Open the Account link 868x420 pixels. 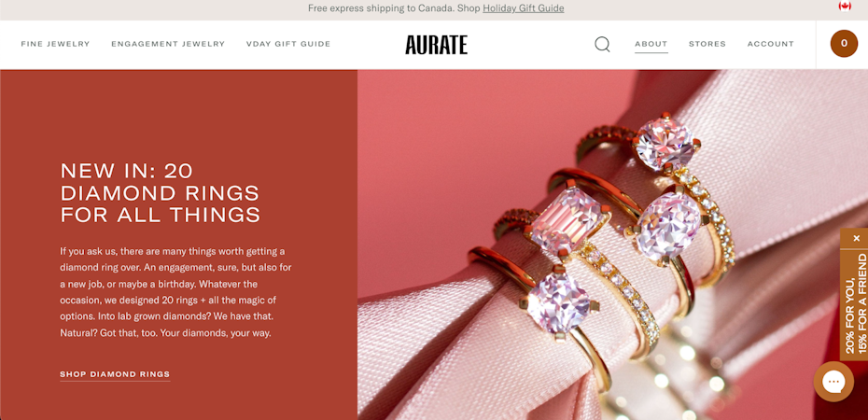pyautogui.click(x=771, y=44)
